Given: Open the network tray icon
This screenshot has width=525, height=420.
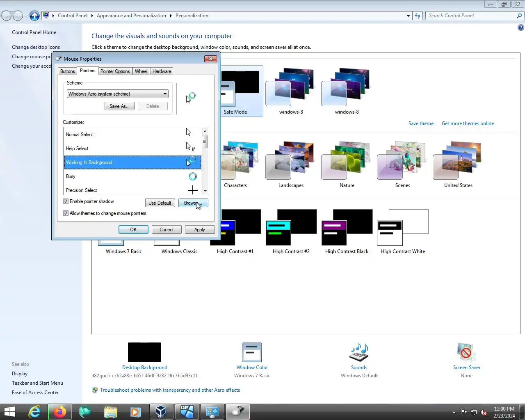Looking at the screenshot, I should click(474, 412).
